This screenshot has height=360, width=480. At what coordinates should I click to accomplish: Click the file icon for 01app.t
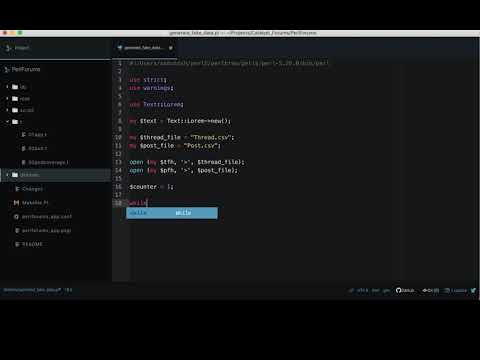23,135
